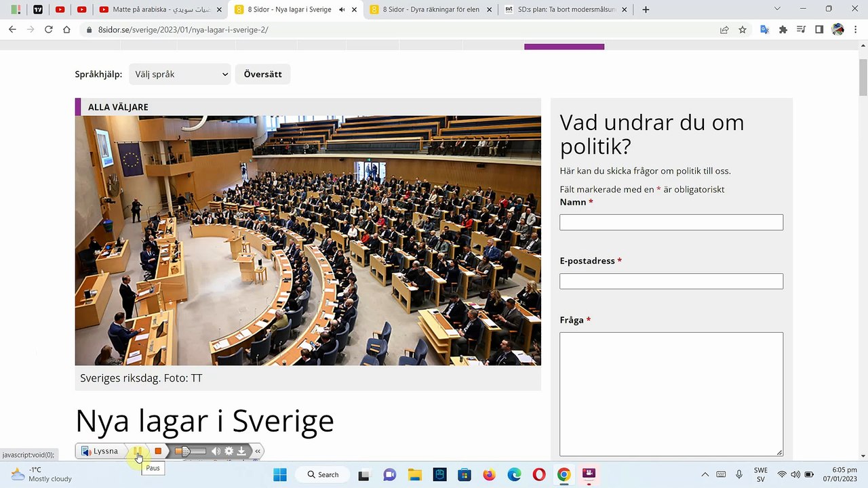The width and height of the screenshot is (868, 488).
Task: Open the Google Translate extension icon
Action: pos(764,30)
